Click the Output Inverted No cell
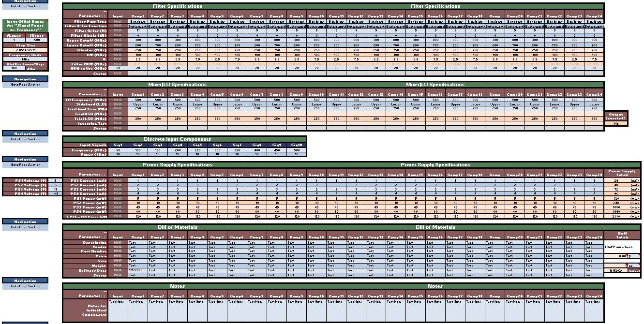 tap(615, 123)
